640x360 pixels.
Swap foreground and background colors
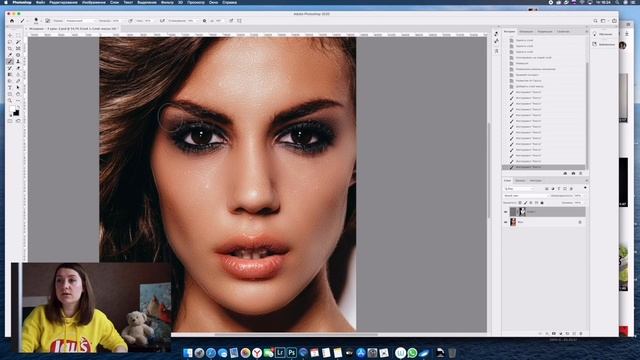(18, 107)
